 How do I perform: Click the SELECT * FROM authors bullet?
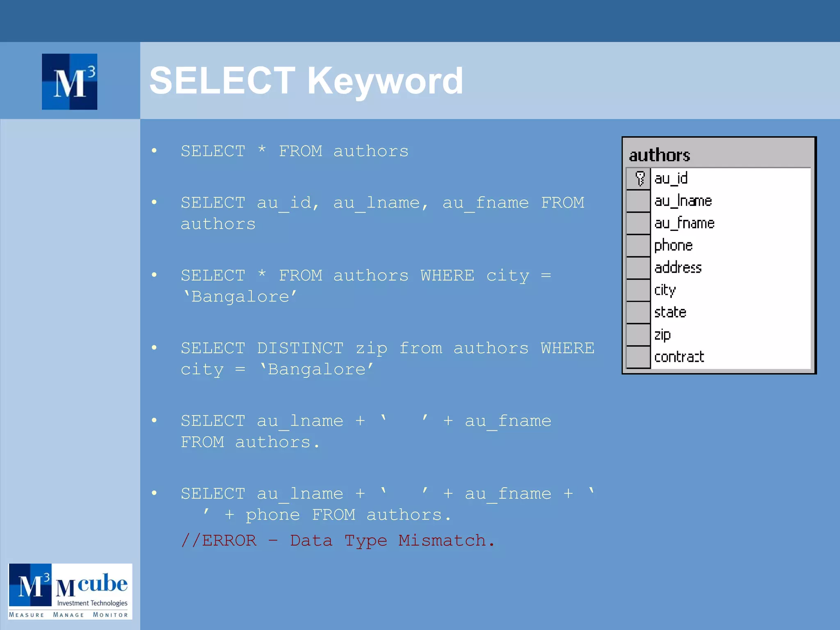pos(294,151)
